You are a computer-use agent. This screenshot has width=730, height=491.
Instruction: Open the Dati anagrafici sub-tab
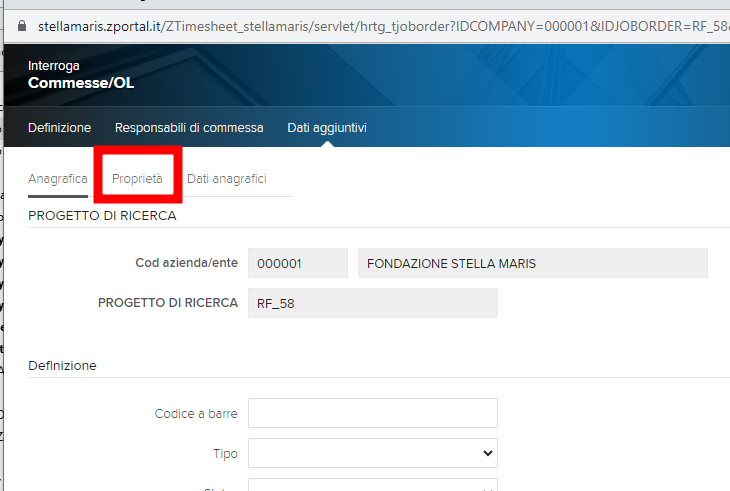point(226,178)
